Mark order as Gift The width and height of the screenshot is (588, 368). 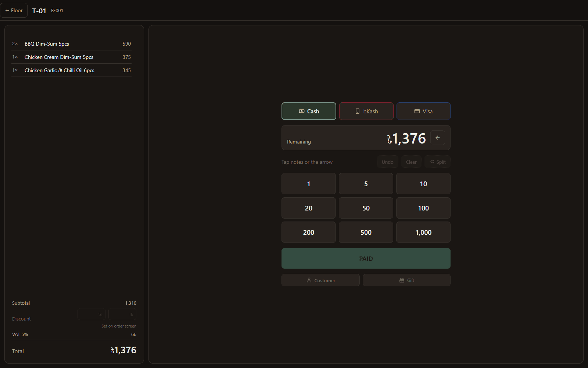coord(406,280)
